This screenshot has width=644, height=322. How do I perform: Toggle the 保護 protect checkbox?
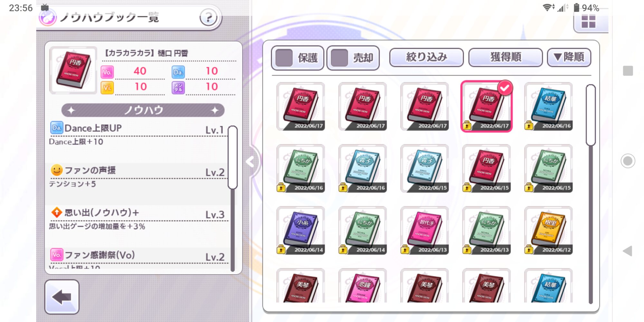pyautogui.click(x=298, y=58)
